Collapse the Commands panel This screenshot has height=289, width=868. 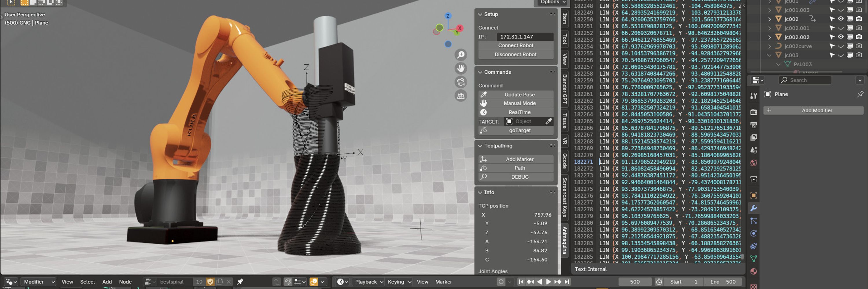[480, 72]
